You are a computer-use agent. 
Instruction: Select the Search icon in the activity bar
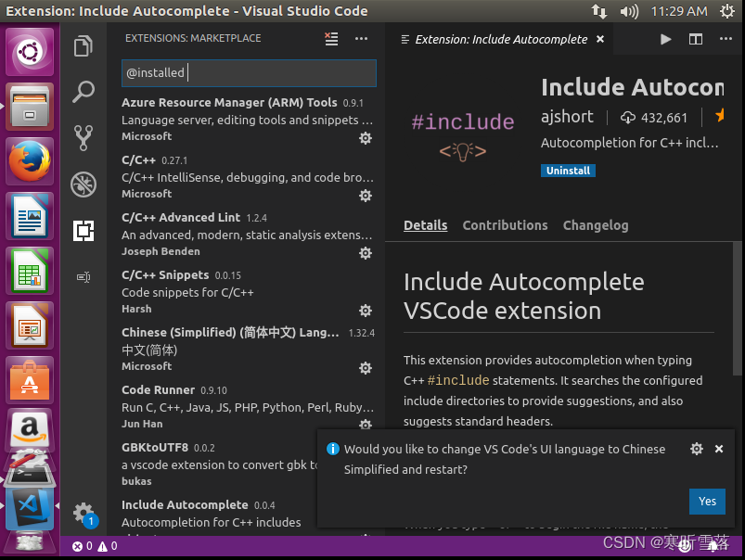click(x=83, y=92)
